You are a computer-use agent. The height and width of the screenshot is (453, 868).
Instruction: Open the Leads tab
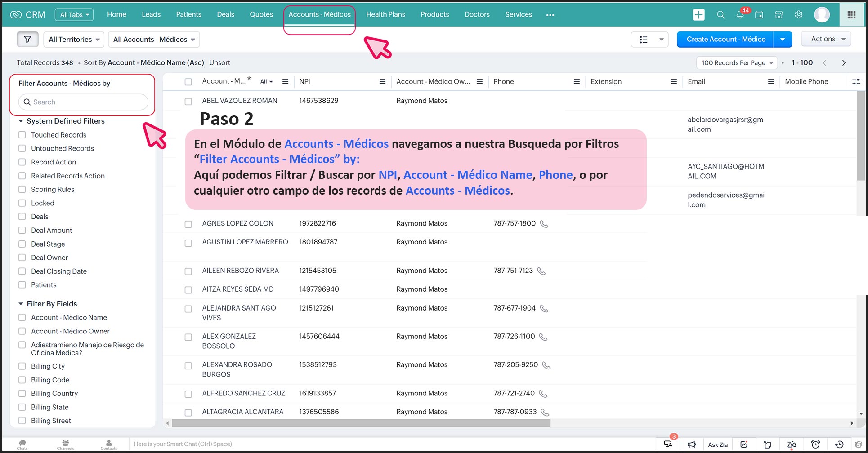click(x=151, y=14)
